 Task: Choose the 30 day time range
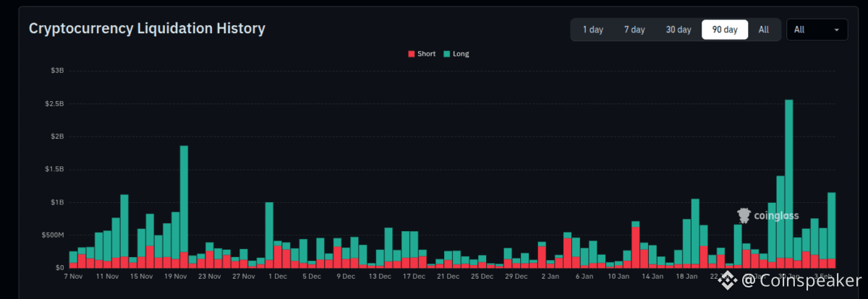click(x=678, y=30)
